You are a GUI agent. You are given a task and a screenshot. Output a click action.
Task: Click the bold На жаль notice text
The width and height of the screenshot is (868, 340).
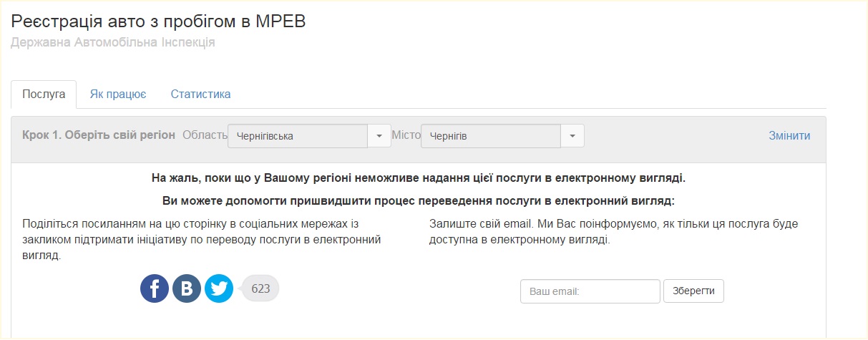419,178
